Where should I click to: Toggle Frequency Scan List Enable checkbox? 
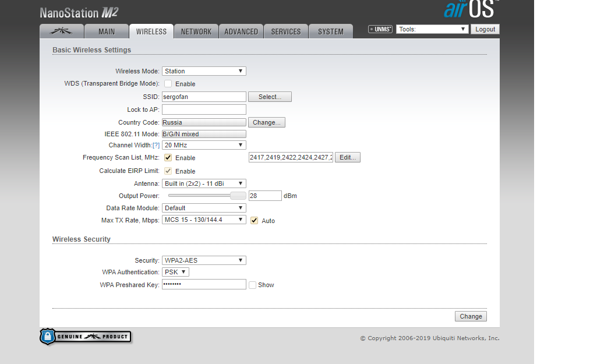click(168, 158)
